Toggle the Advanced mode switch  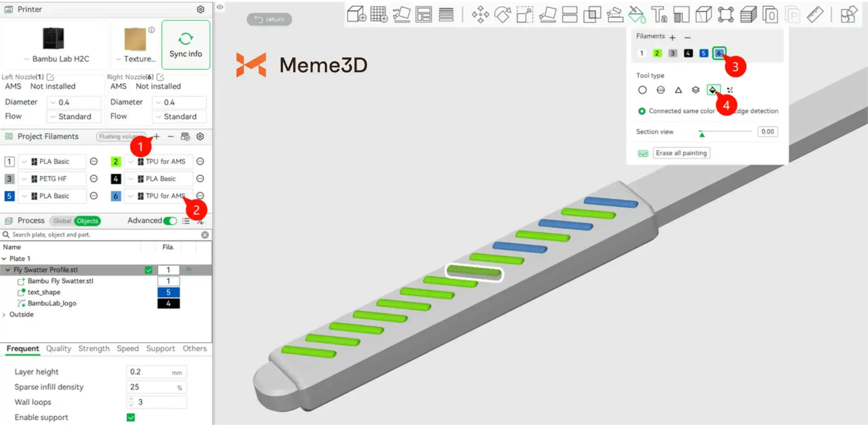(170, 221)
